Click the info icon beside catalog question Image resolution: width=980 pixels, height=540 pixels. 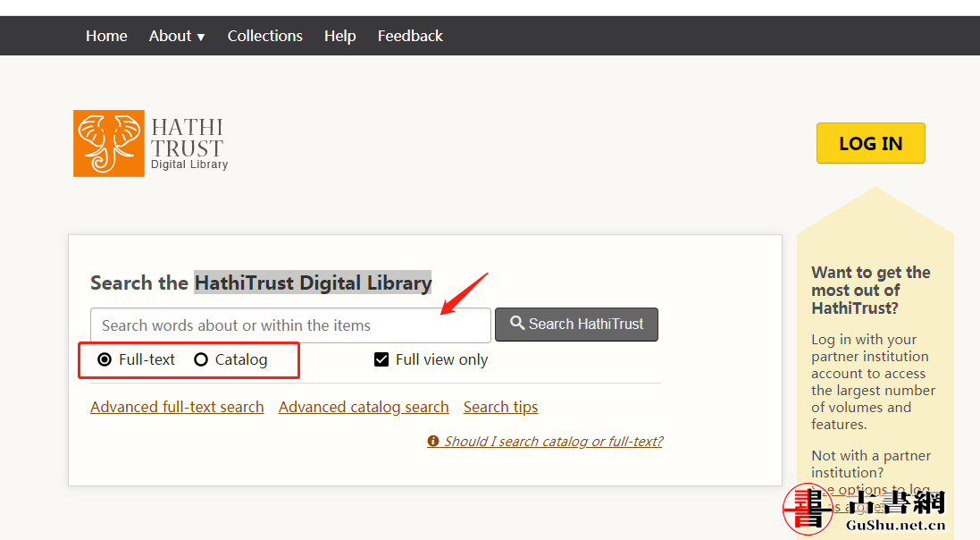432,441
